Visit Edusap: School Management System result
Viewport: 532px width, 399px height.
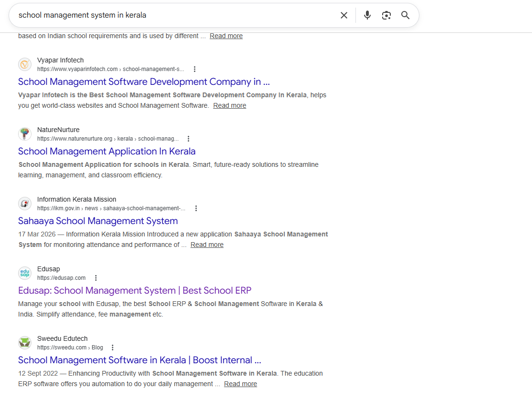[x=135, y=290]
